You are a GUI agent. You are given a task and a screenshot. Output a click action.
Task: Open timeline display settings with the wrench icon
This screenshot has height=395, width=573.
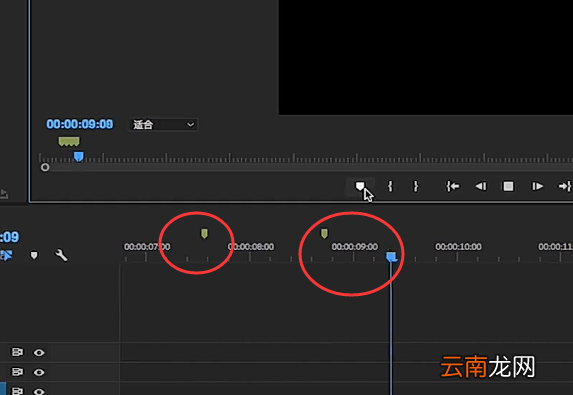tap(61, 255)
